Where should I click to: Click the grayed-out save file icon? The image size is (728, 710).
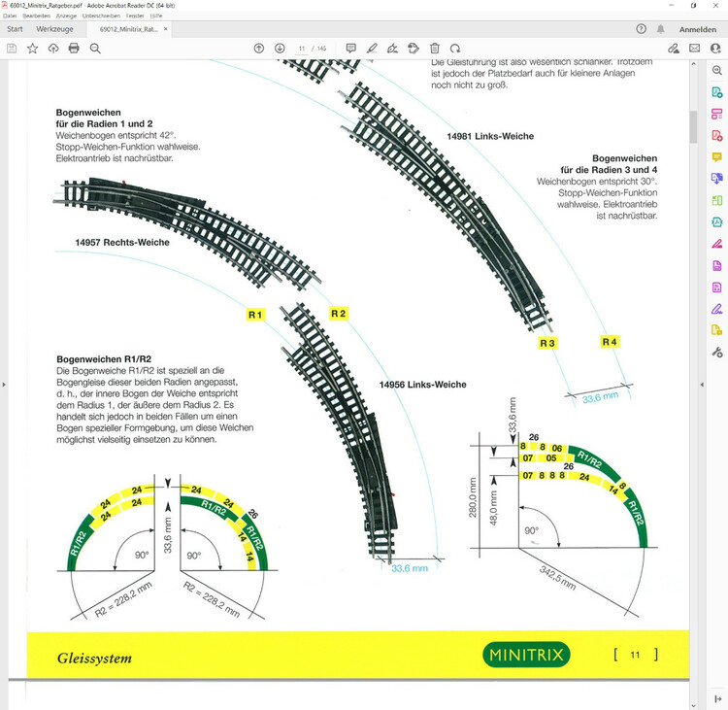[x=12, y=49]
